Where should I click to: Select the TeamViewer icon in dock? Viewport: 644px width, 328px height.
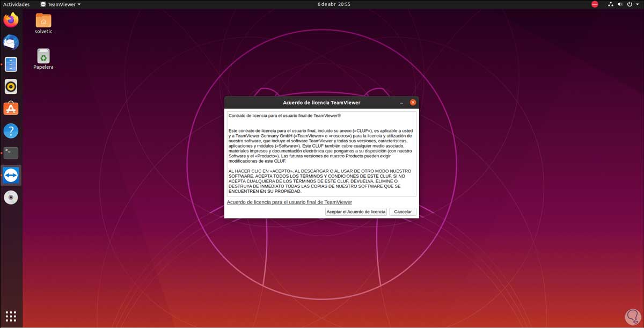coord(11,175)
